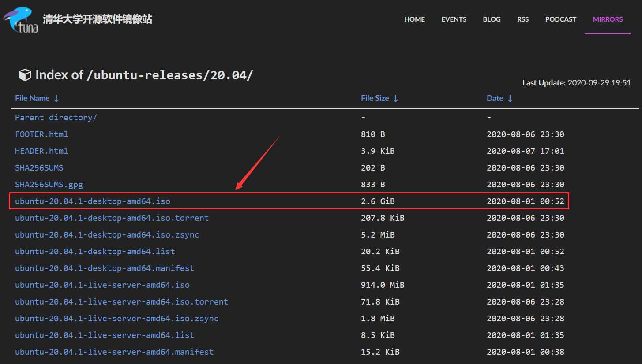Open ubuntu-20.04.1-live-server-amd64.list
The width and height of the screenshot is (642, 364).
[105, 335]
